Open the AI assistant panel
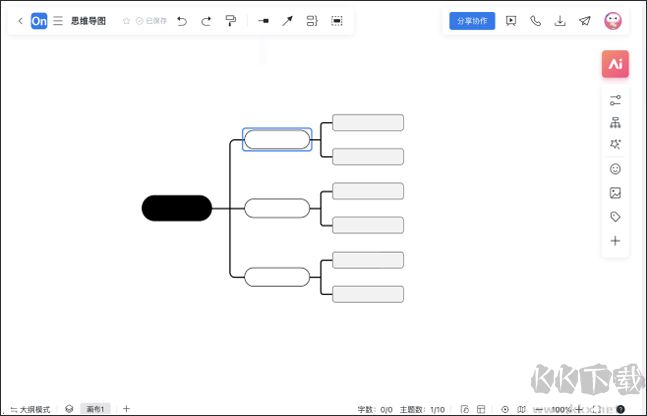This screenshot has width=647, height=416. (615, 64)
